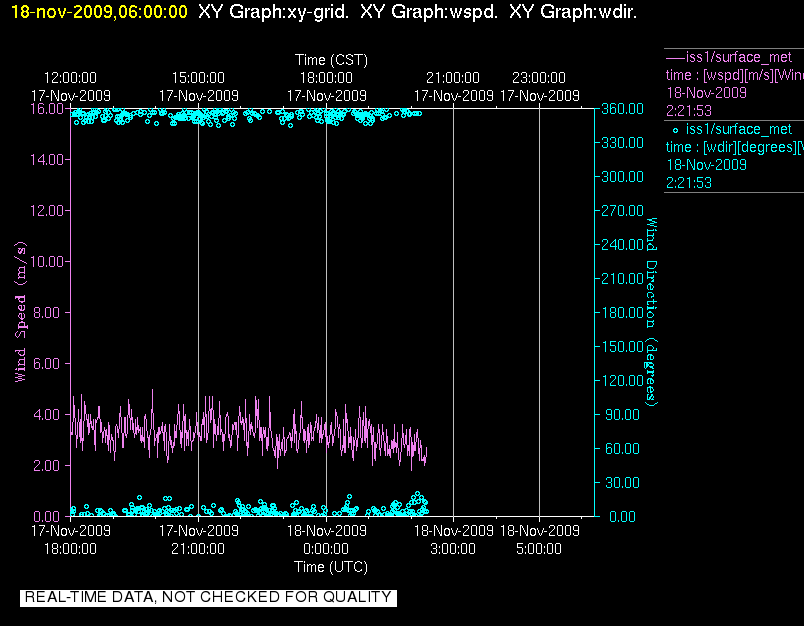The image size is (804, 626).
Task: Click the cyan legend time 2:21:53
Action: 689,183
